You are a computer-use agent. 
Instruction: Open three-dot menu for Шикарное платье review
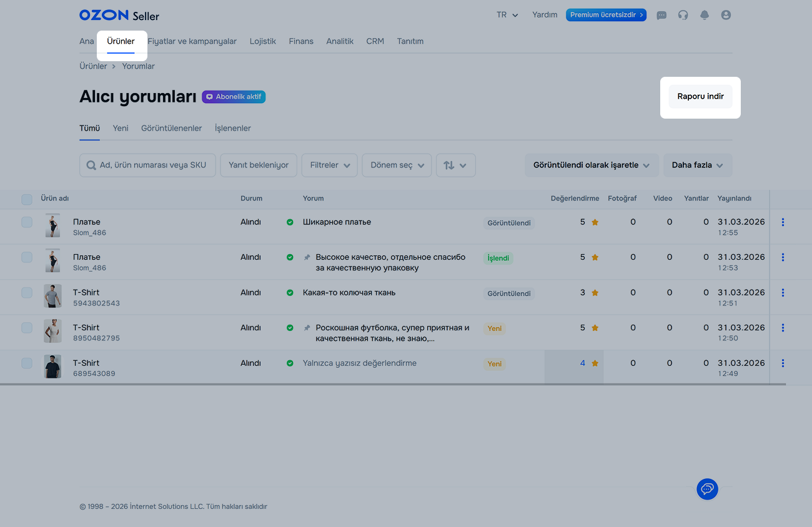click(x=783, y=222)
